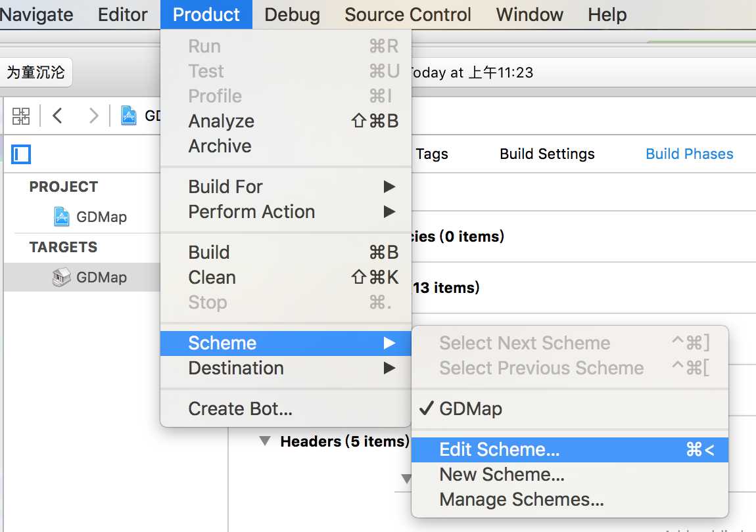Screen dimensions: 756x532
Task: Expand the Build For submenu
Action: click(285, 187)
